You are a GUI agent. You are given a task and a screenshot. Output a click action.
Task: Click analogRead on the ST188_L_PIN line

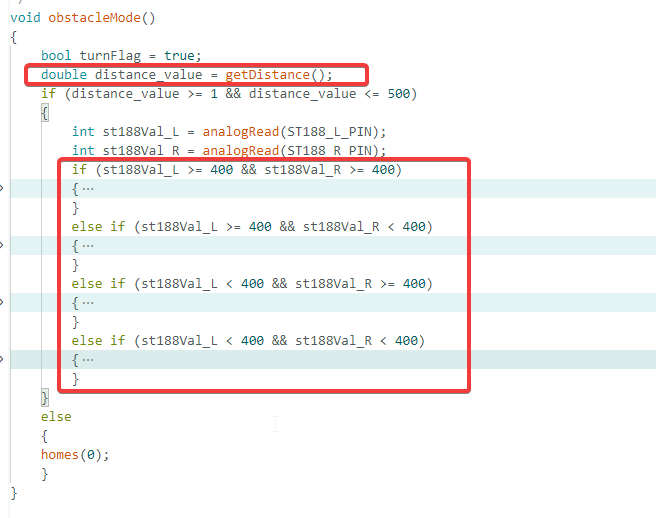pyautogui.click(x=241, y=132)
